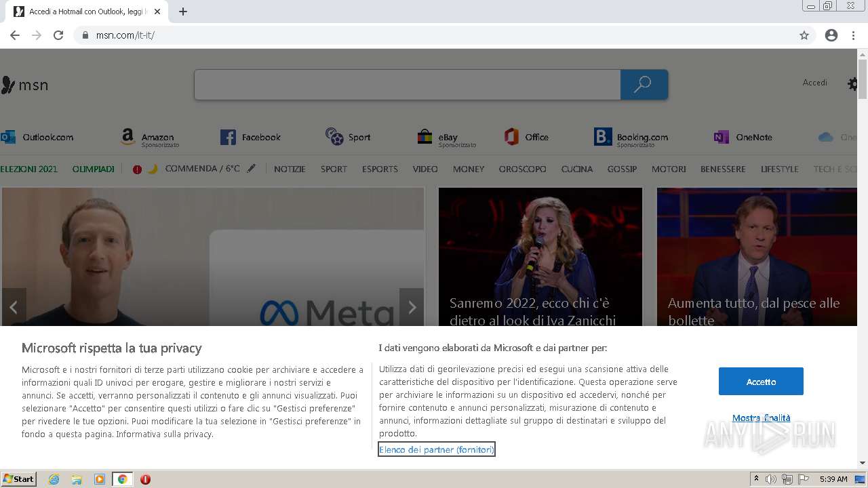This screenshot has height=488, width=868.
Task: Open the Sport shortcut icon
Action: click(334, 136)
